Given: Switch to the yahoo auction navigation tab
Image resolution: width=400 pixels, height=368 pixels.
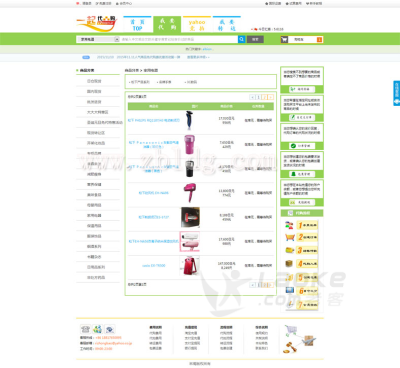Looking at the screenshot, I should (x=197, y=25).
